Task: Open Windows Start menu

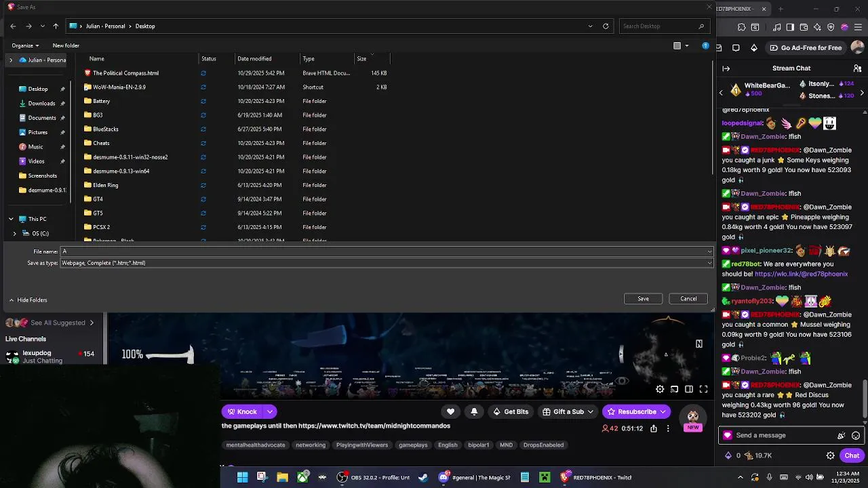Action: coord(242,477)
